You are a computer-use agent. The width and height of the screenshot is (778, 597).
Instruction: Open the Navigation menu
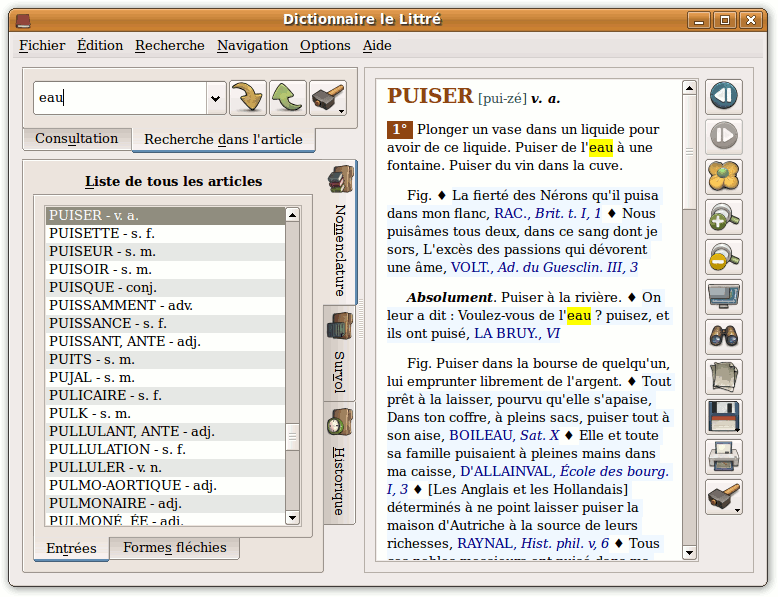[x=252, y=46]
